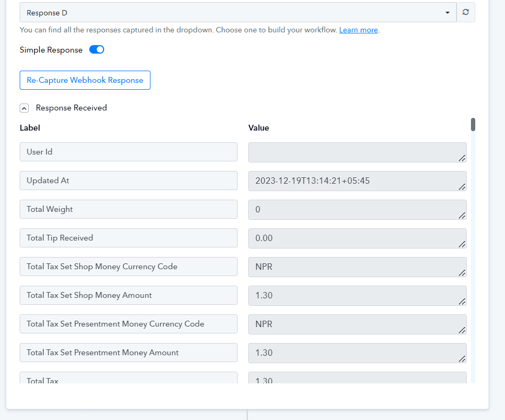Click resize handle of Total Weight value

click(462, 215)
